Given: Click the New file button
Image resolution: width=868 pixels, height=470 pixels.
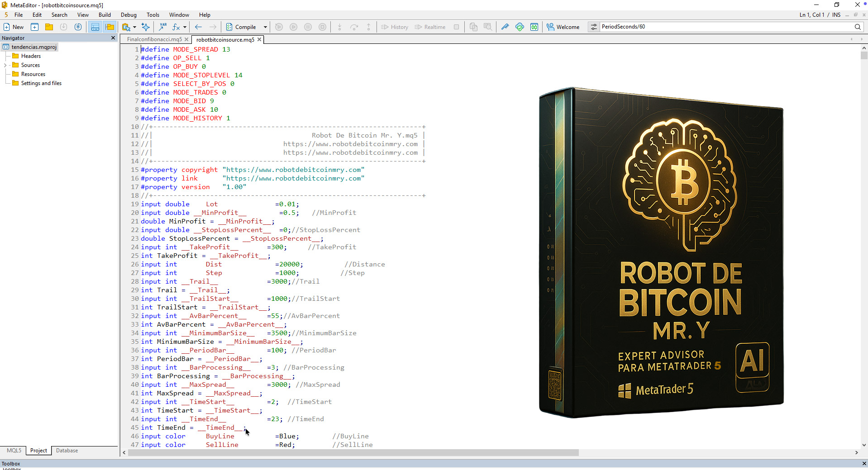Looking at the screenshot, I should 14,27.
